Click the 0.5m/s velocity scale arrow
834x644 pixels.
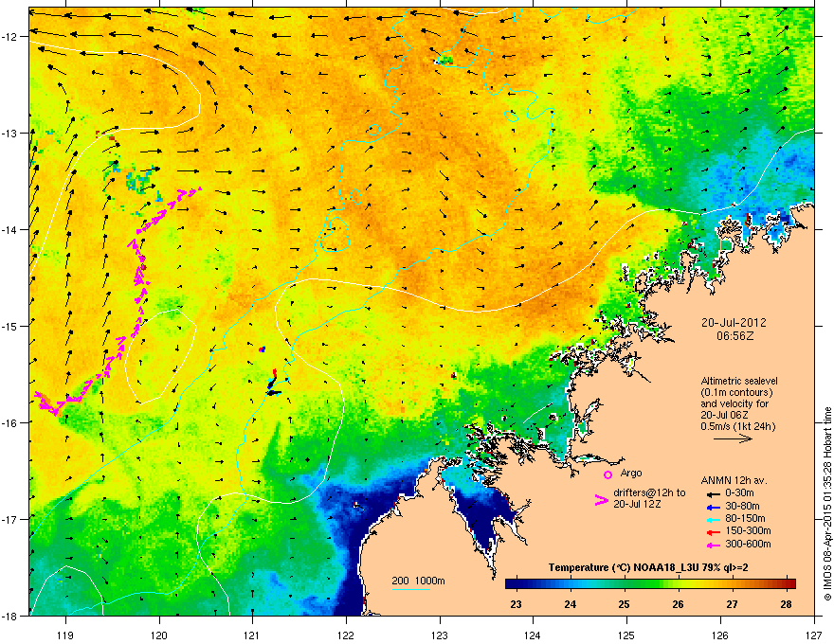point(733,438)
